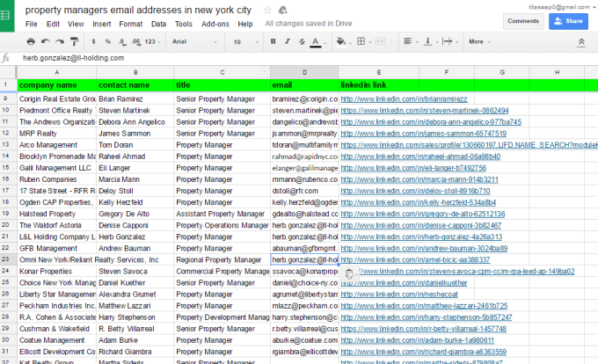Image resolution: width=598 pixels, height=364 pixels.
Task: Open the move to Drive folder icon
Action: tap(282, 10)
